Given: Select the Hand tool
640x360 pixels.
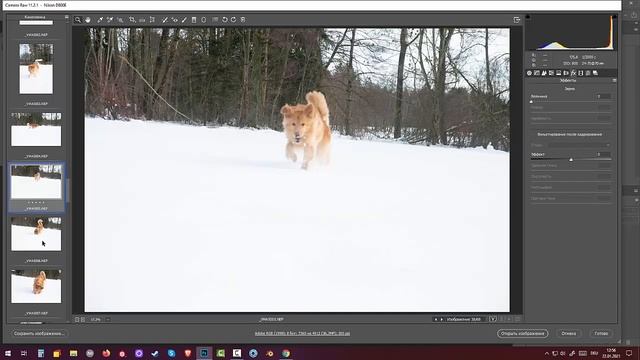Looking at the screenshot, I should (x=88, y=20).
